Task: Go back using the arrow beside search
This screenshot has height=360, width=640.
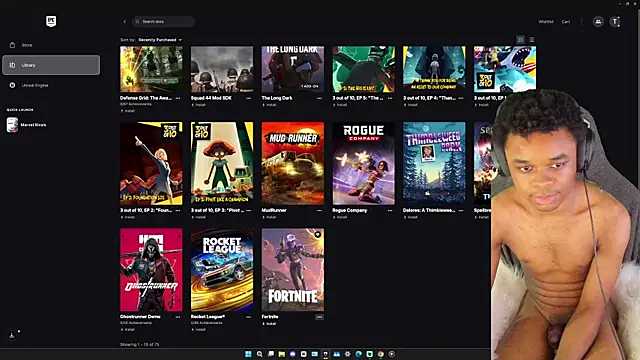Action: [x=124, y=22]
